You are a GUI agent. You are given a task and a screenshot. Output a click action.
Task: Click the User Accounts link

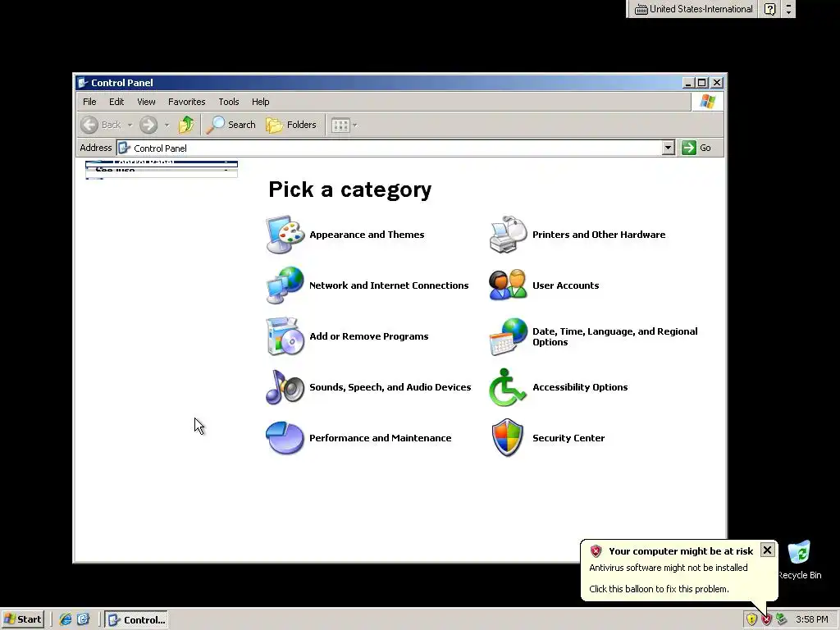(566, 285)
